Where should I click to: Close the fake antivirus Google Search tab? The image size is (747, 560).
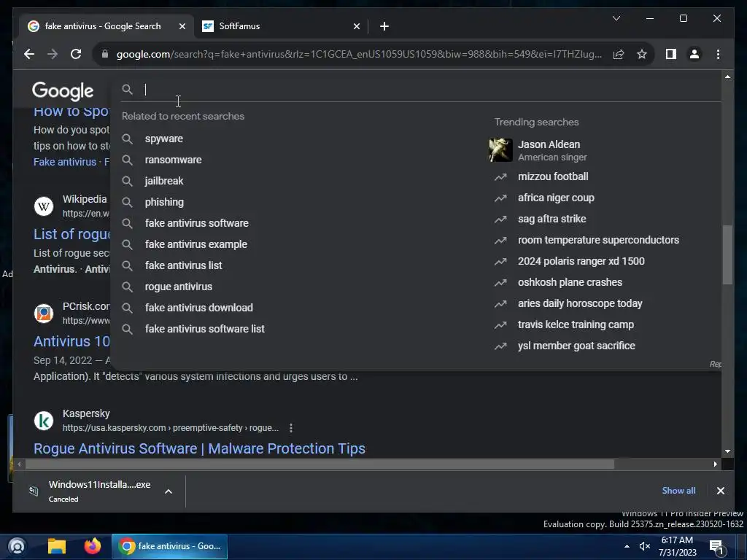point(182,27)
